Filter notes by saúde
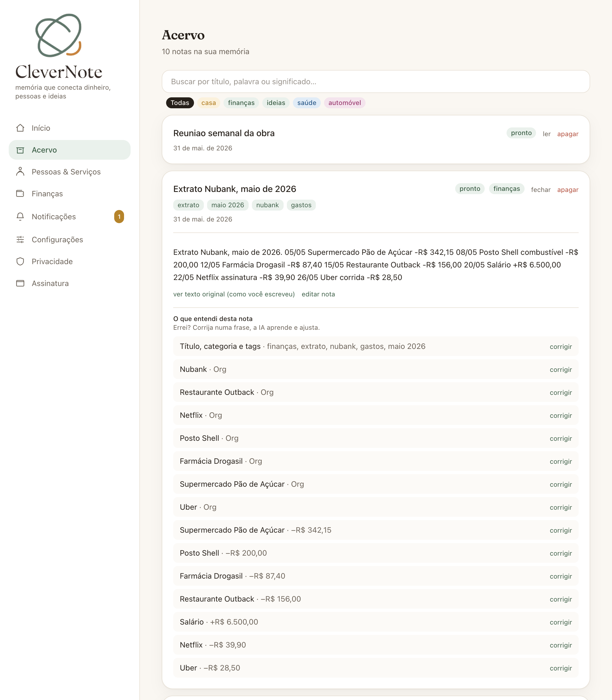The height and width of the screenshot is (700, 612). (307, 103)
